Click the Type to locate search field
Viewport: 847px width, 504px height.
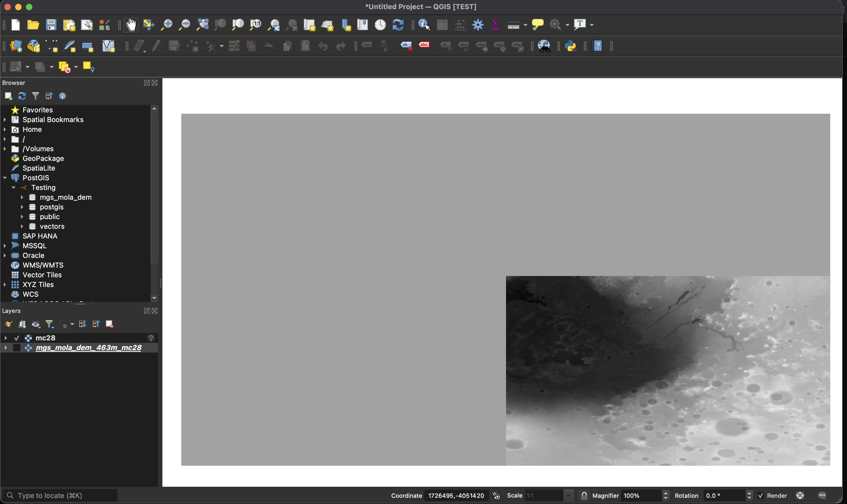coord(60,495)
